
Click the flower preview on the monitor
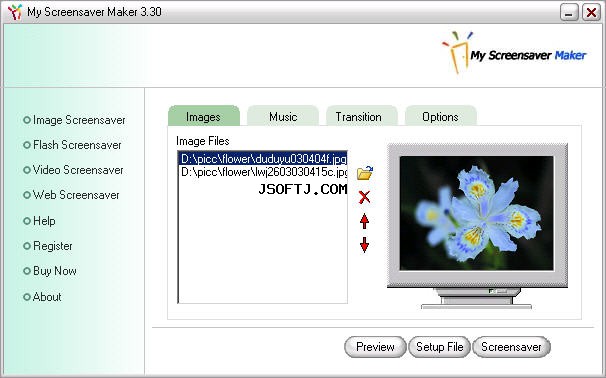point(477,213)
